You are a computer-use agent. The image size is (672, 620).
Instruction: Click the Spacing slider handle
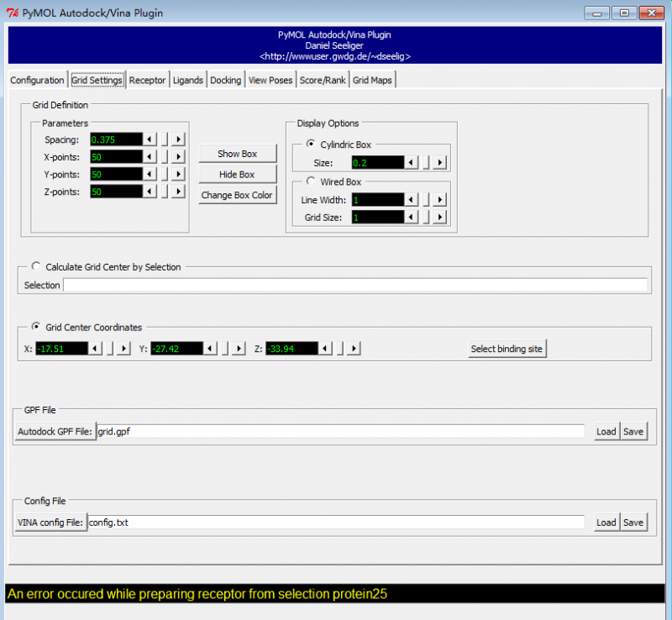click(165, 139)
